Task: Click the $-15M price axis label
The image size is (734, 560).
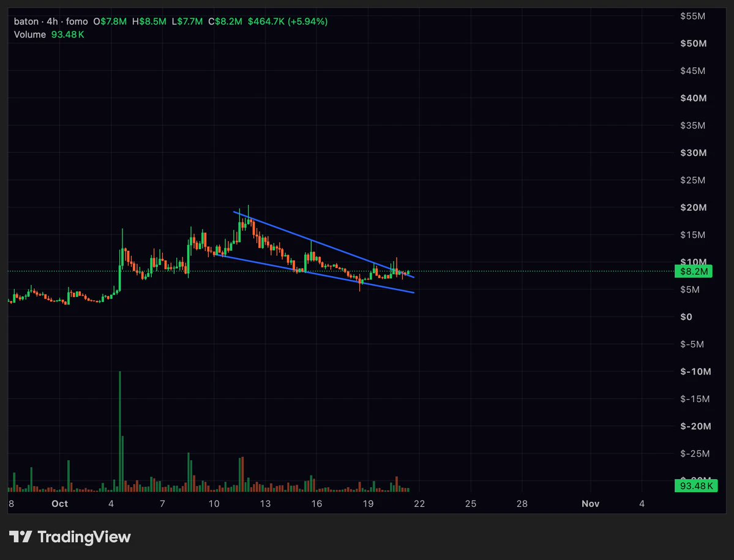Action: (695, 399)
